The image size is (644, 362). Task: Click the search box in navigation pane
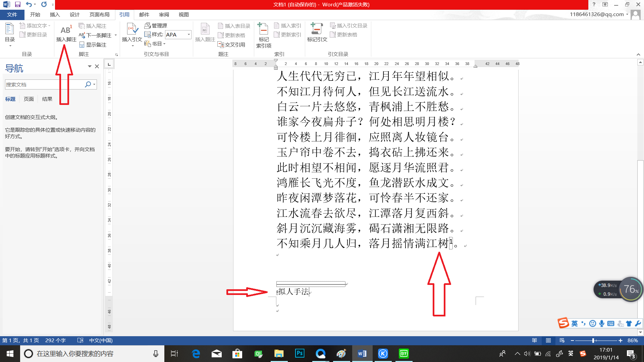[44, 84]
